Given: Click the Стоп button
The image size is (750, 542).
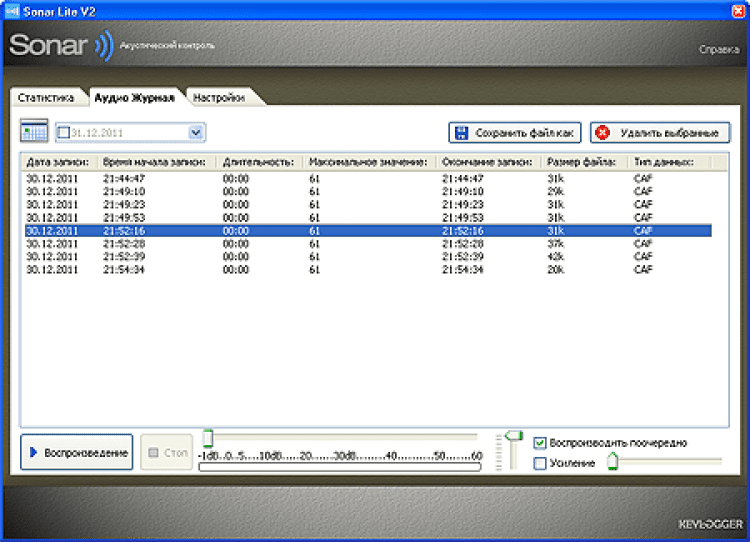Looking at the screenshot, I should [166, 452].
